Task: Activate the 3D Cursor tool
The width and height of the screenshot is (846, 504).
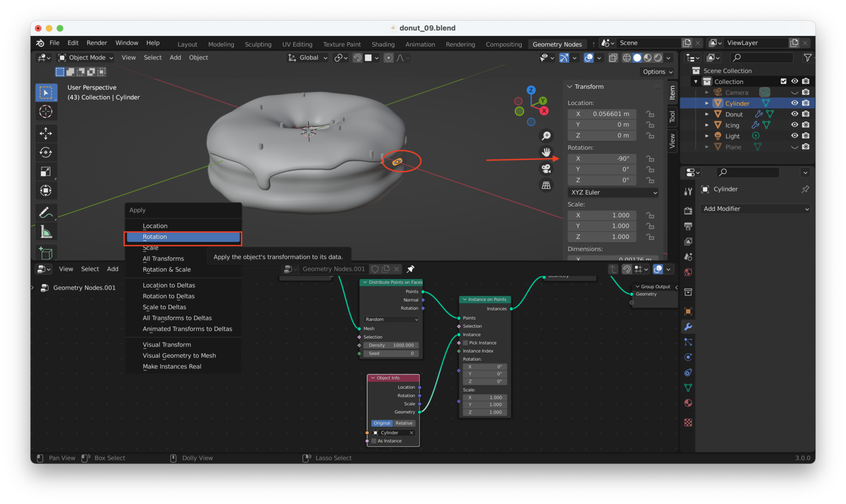Action: click(x=46, y=112)
